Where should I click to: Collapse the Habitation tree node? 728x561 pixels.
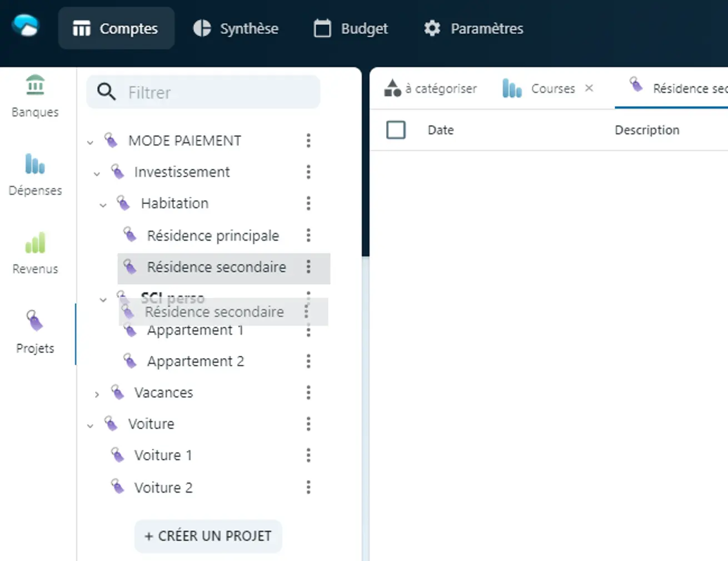pyautogui.click(x=103, y=205)
